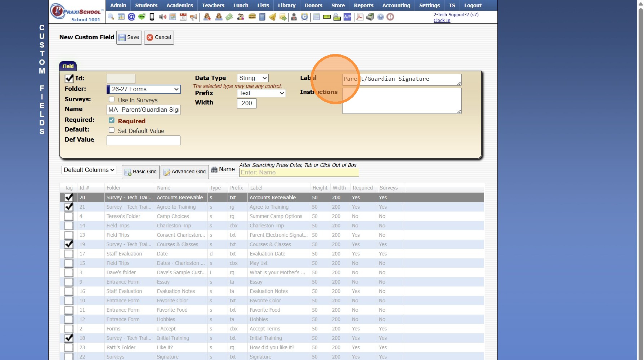The height and width of the screenshot is (360, 644).
Task: Click the family group icon
Action: point(240,17)
